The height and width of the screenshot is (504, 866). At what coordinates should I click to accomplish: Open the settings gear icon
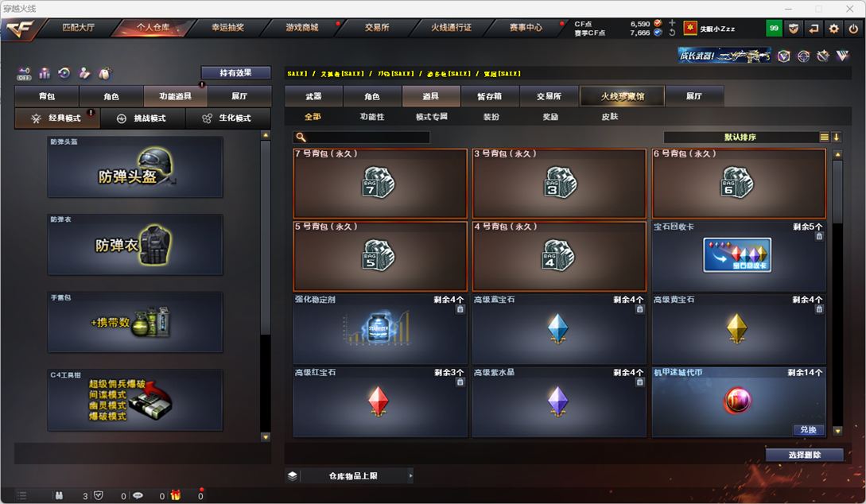point(833,29)
